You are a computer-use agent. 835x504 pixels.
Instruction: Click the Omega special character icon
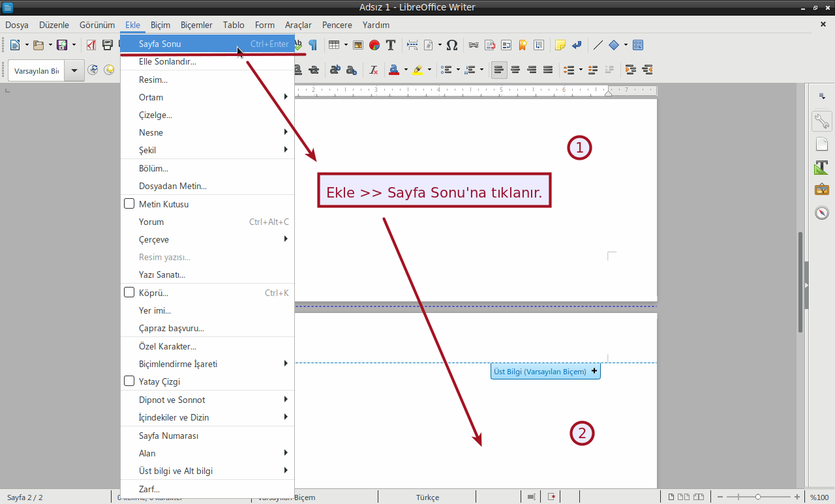click(x=452, y=45)
